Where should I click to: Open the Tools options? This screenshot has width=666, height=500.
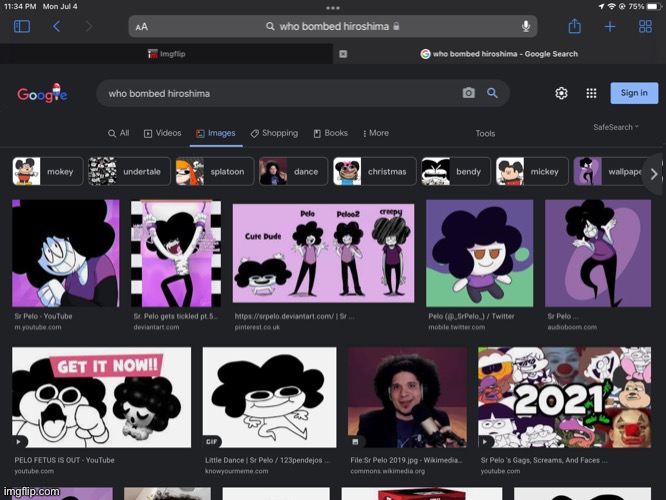485,133
